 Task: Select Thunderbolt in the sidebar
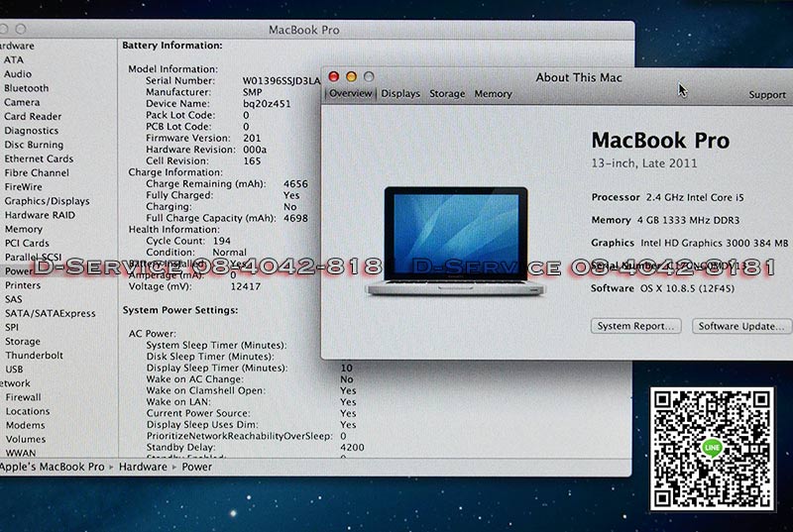click(35, 356)
